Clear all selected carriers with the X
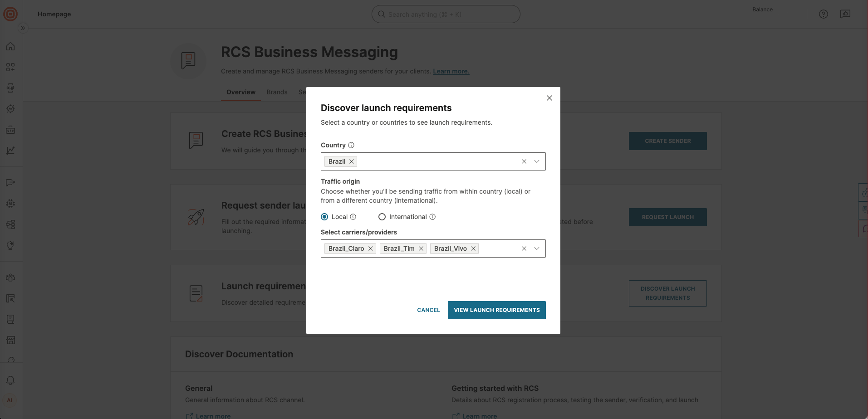Viewport: 868px width, 419px height. click(x=524, y=248)
